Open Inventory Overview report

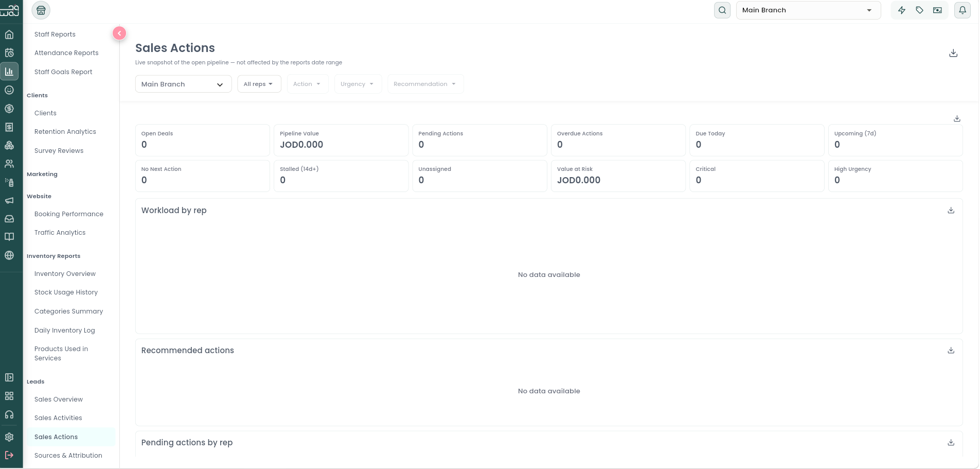click(65, 274)
